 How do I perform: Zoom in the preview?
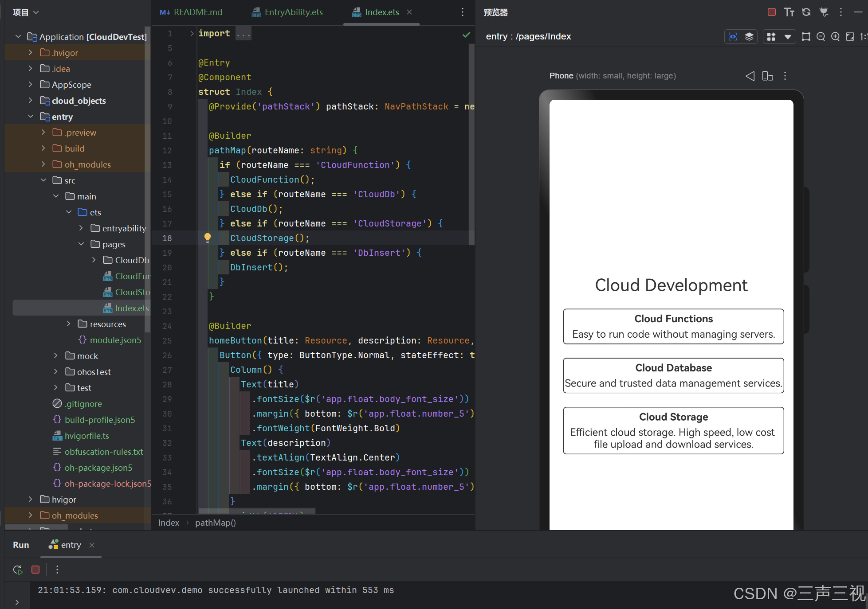(x=835, y=37)
